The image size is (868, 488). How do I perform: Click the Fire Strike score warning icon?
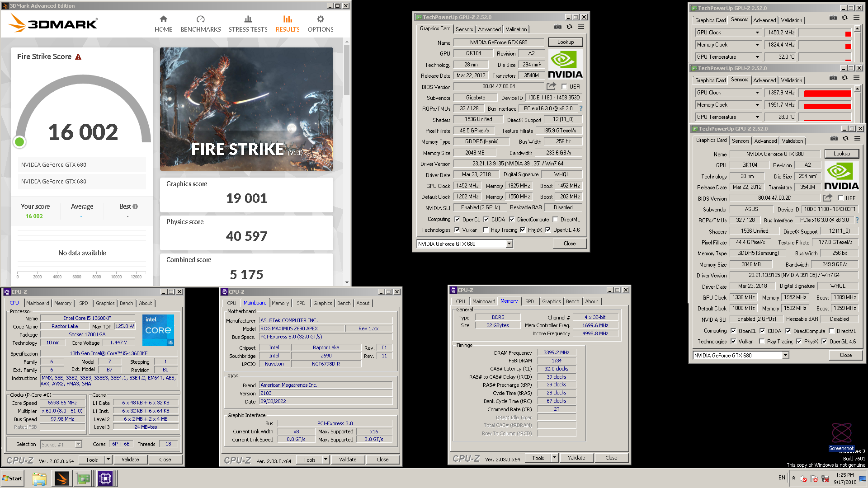click(x=78, y=57)
